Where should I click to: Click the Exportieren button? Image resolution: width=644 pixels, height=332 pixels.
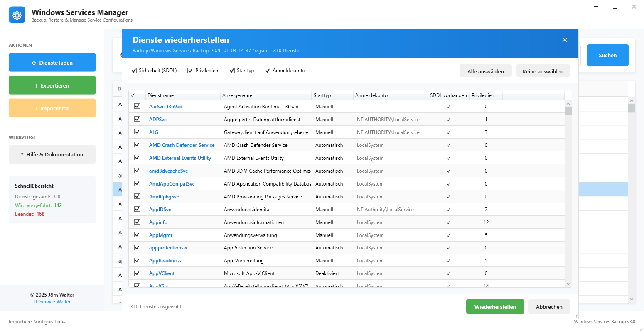pyautogui.click(x=52, y=85)
